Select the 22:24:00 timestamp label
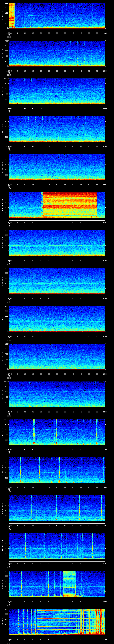The image size is (114, 644). tap(9, 639)
